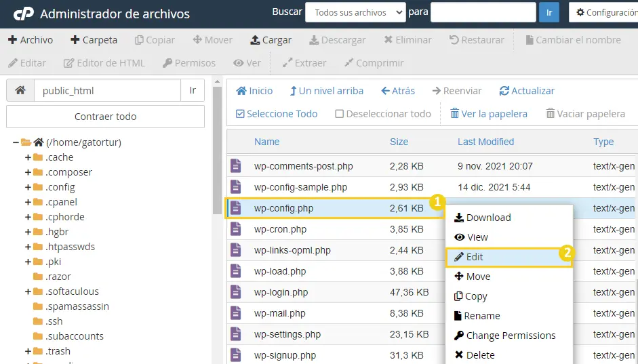The image size is (638, 364).
Task: Go to Inicio in file pane
Action: tap(254, 91)
